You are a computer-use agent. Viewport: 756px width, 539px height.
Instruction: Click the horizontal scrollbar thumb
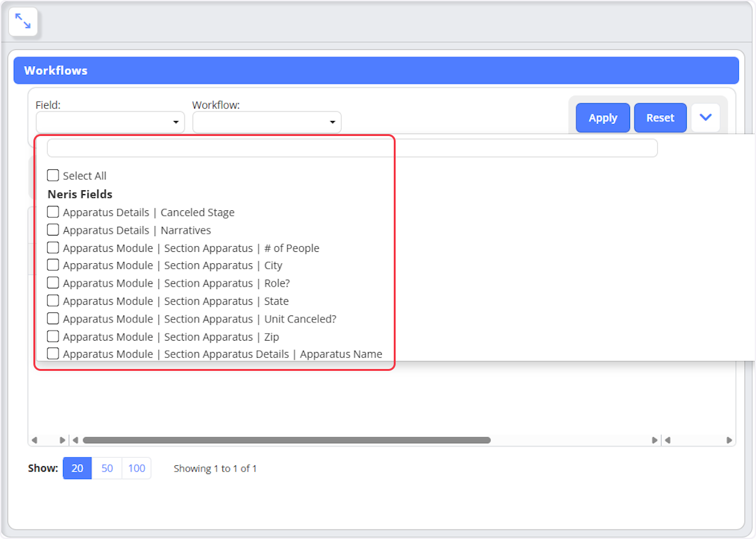pyautogui.click(x=287, y=440)
